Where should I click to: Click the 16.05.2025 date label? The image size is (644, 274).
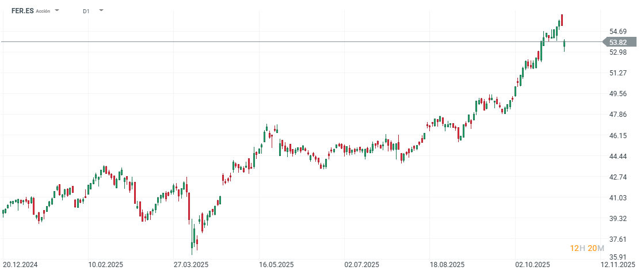click(x=277, y=265)
